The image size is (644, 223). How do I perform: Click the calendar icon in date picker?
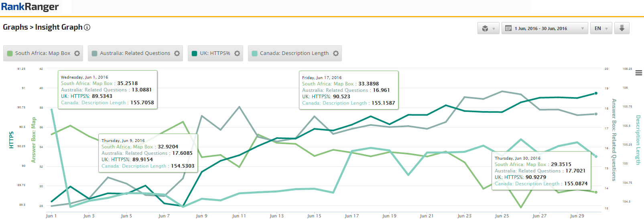(x=508, y=28)
